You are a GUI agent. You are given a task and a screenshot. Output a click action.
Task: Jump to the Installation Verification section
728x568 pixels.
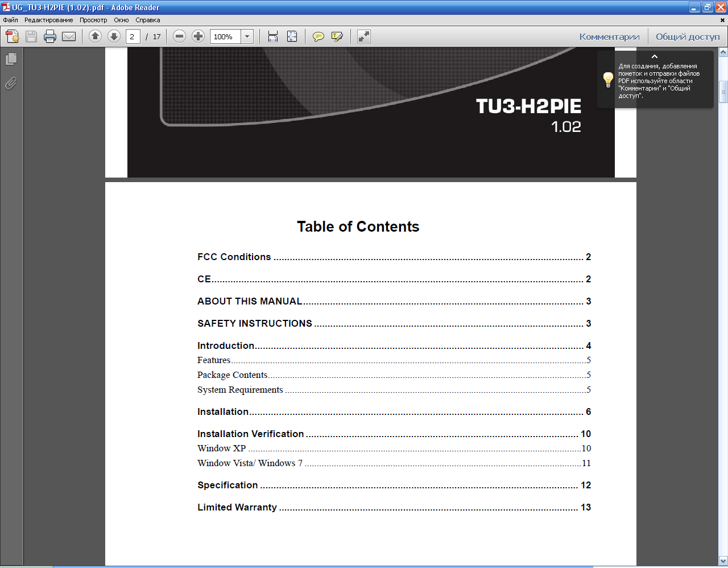251,434
